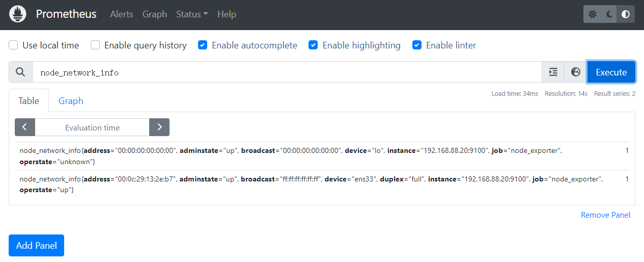Screen dimensions: 644x262
Task: Select the auto contrast theme icon
Action: [626, 14]
